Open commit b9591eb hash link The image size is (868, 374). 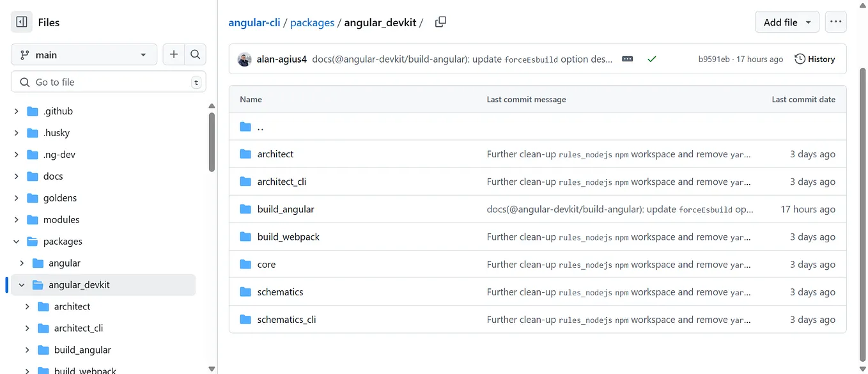(x=713, y=59)
